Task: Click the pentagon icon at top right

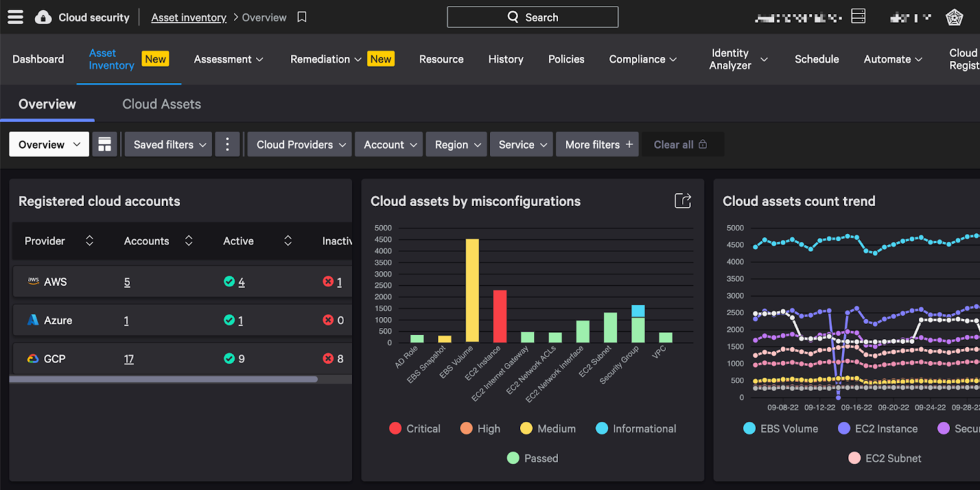Action: pos(953,17)
